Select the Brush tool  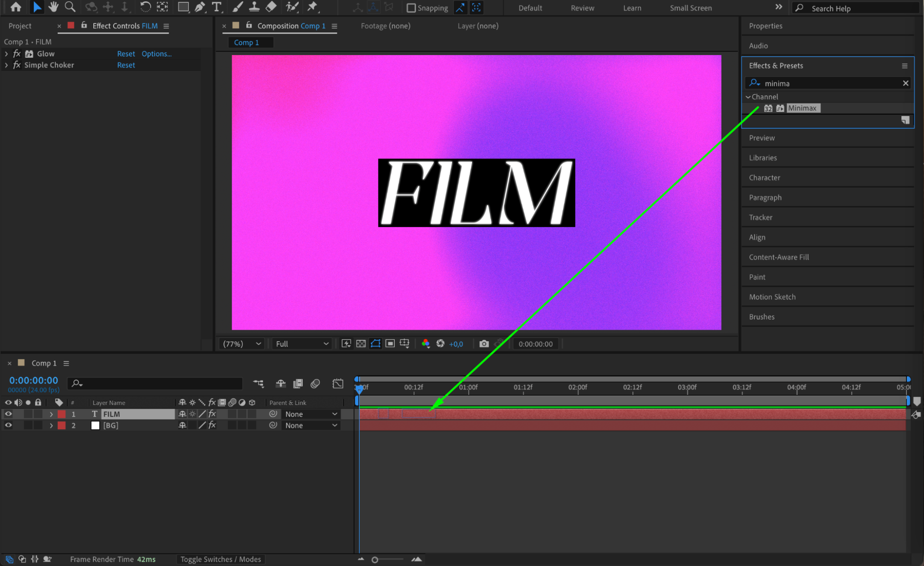(x=238, y=7)
